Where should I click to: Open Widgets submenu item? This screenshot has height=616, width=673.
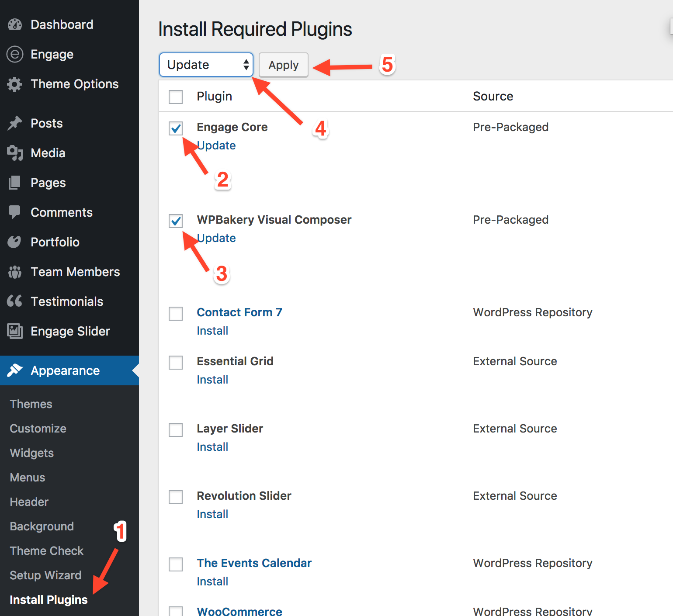pos(32,453)
